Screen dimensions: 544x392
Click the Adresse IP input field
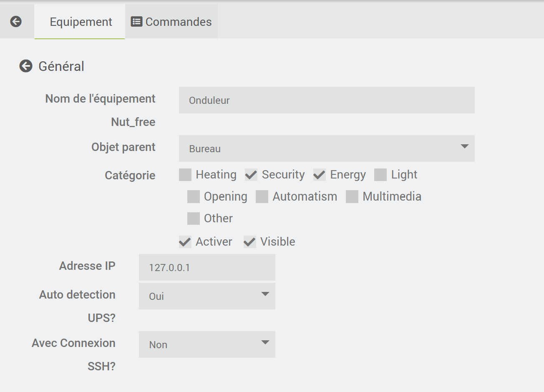(207, 267)
